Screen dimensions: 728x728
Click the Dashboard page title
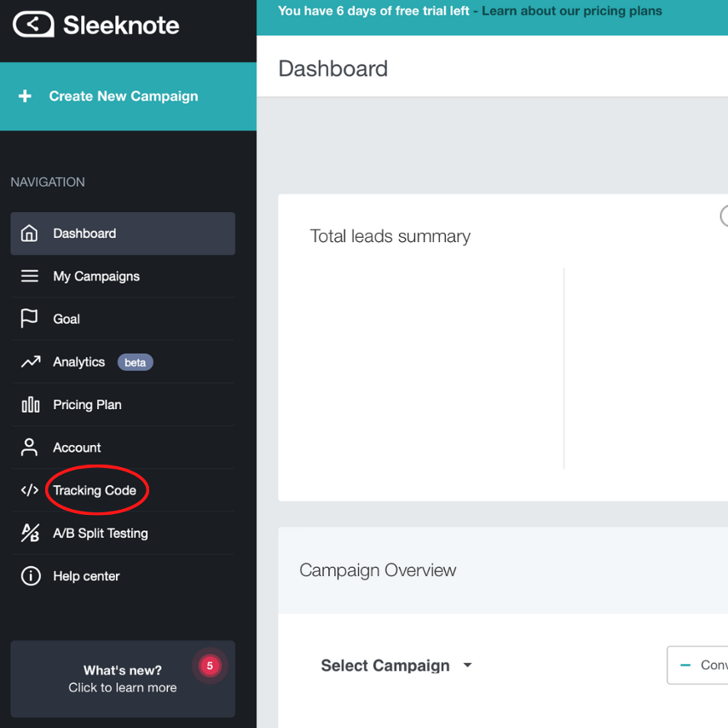coord(333,69)
